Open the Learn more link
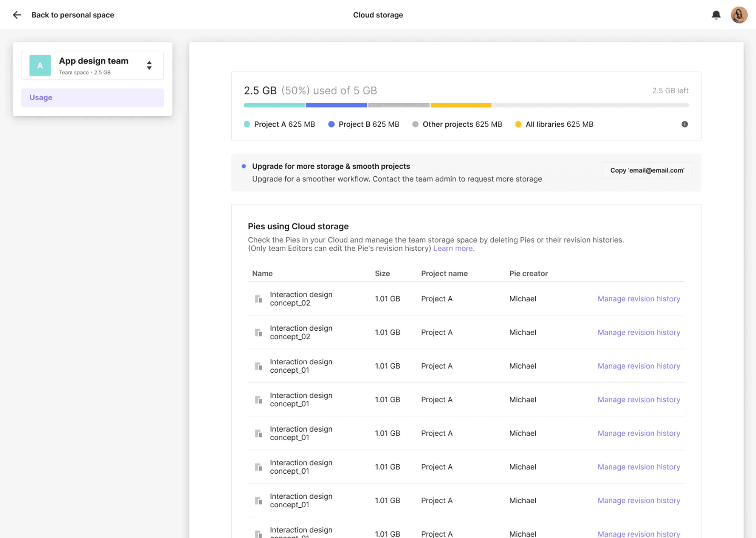The image size is (756, 538). click(x=454, y=249)
